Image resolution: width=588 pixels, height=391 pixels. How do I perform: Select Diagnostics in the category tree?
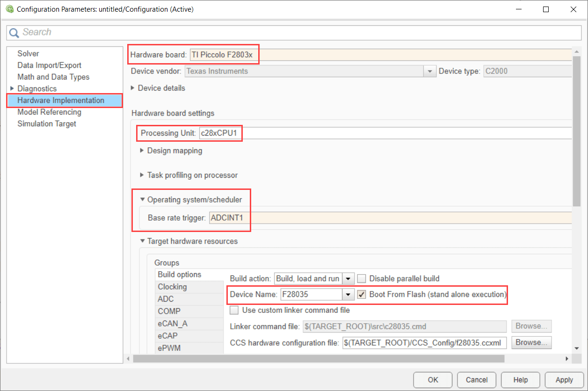37,88
